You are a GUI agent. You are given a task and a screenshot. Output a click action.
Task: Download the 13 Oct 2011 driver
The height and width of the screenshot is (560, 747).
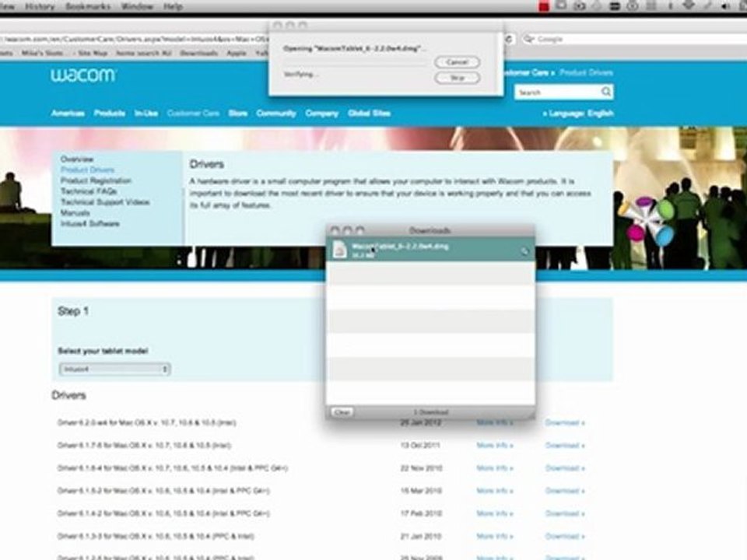pos(565,445)
